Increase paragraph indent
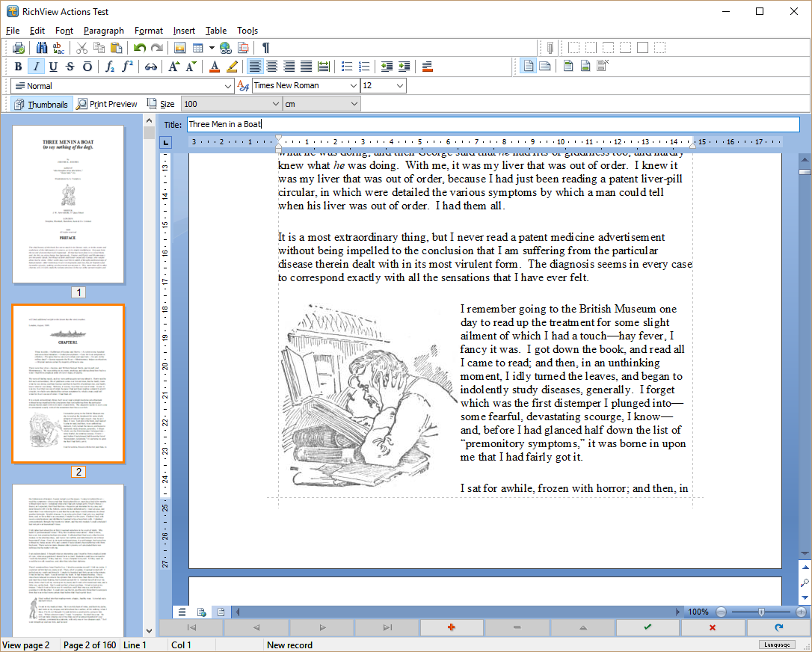Viewport: 812px width, 652px height. point(405,67)
